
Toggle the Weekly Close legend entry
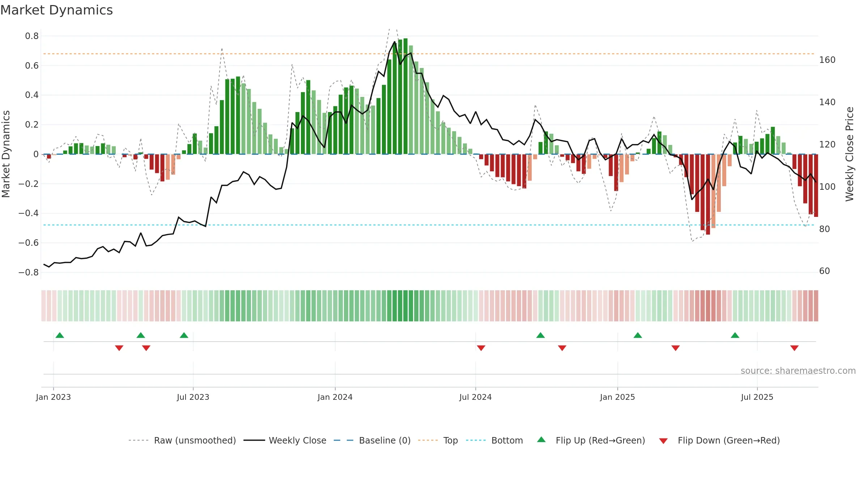pyautogui.click(x=285, y=440)
